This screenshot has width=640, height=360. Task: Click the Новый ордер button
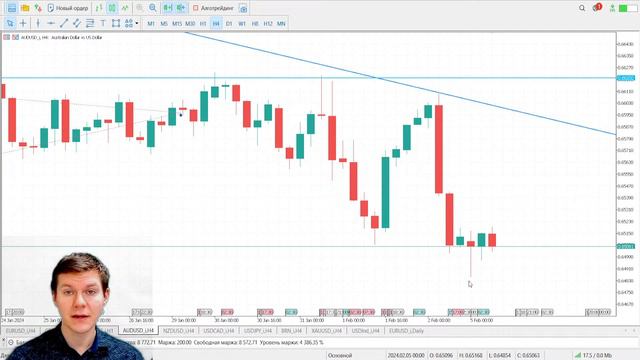(68, 8)
